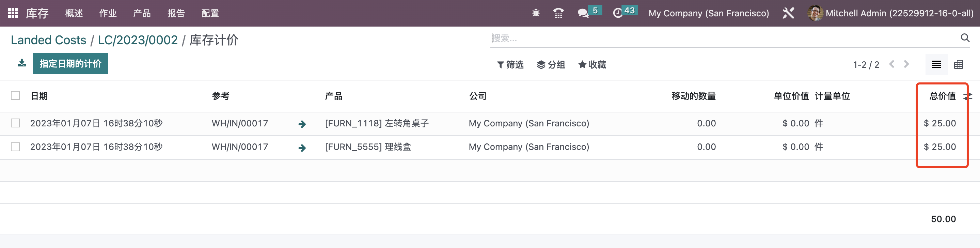Click company cell in FURN_1118 row
The image size is (980, 248).
click(529, 123)
